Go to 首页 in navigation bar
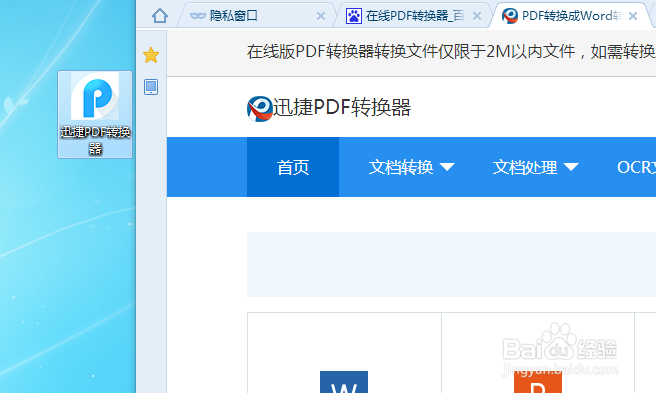The width and height of the screenshot is (656, 393). (293, 167)
